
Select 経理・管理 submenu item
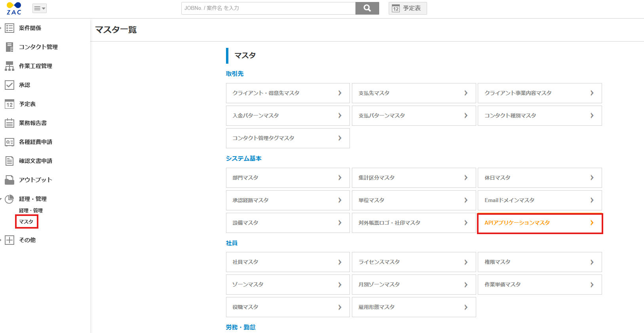pos(31,211)
